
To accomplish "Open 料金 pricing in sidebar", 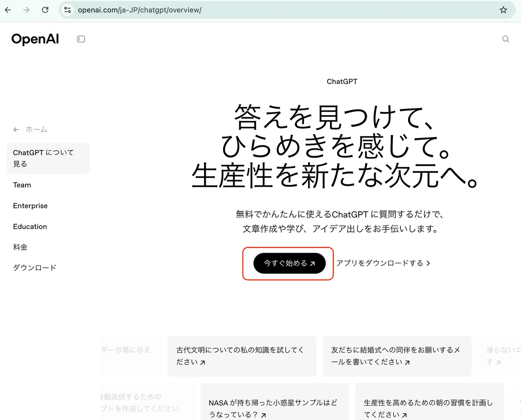I will click(20, 247).
